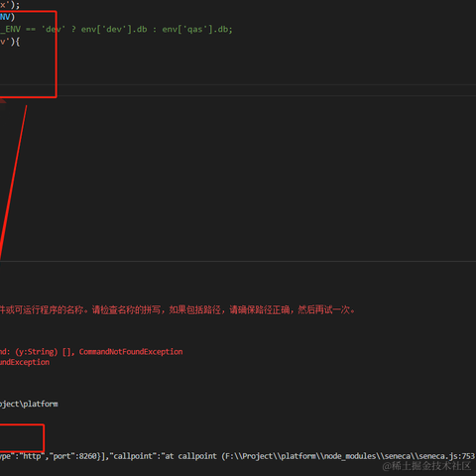Viewport: 476px width, 476px height.
Task: Click the 稀土掘金技术社区 watermark
Action: pyautogui.click(x=426, y=466)
